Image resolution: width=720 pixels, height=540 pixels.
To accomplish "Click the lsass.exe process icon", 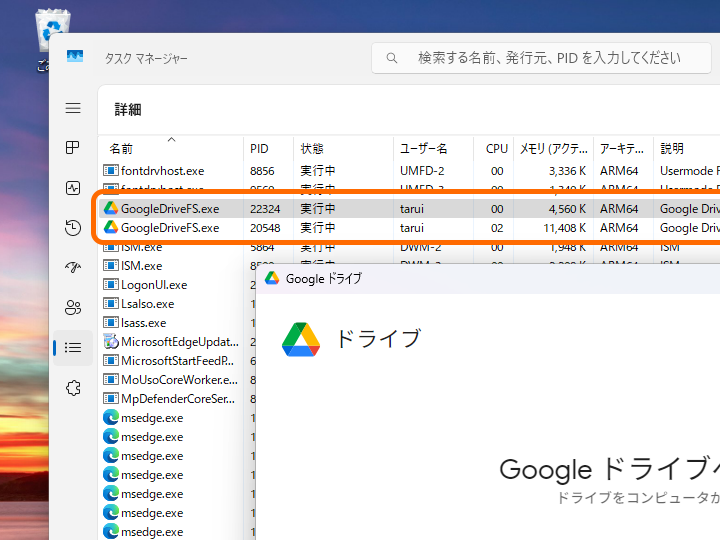I will coord(111,323).
